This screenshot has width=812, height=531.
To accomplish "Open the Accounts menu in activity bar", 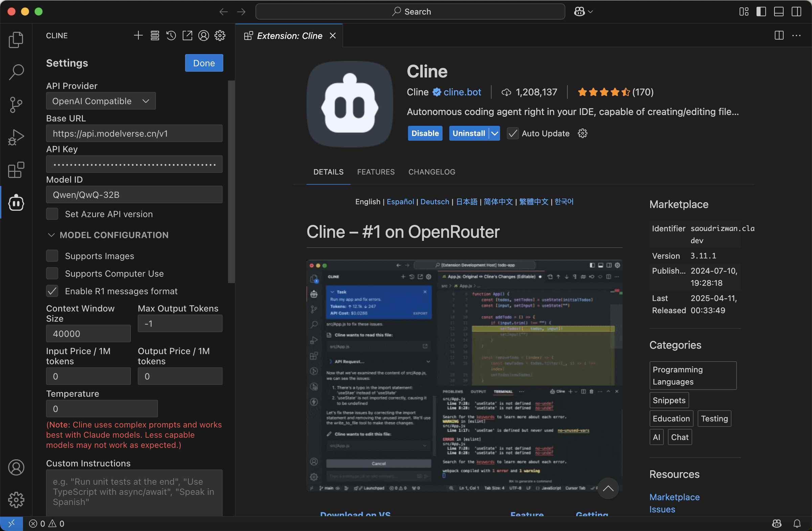I will (x=16, y=467).
